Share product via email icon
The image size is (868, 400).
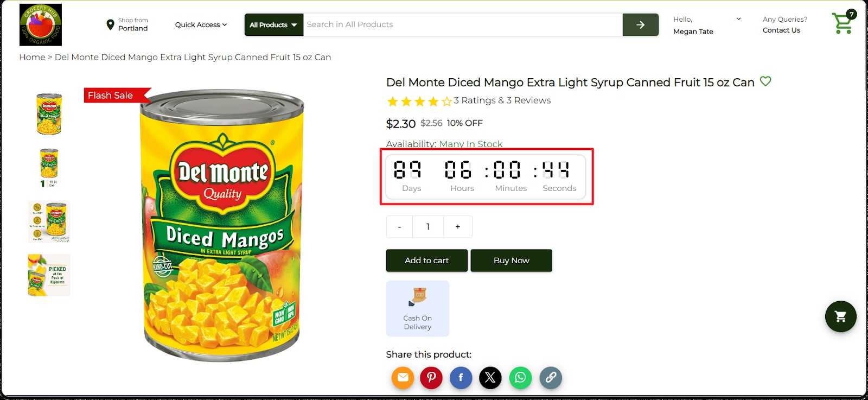point(403,378)
